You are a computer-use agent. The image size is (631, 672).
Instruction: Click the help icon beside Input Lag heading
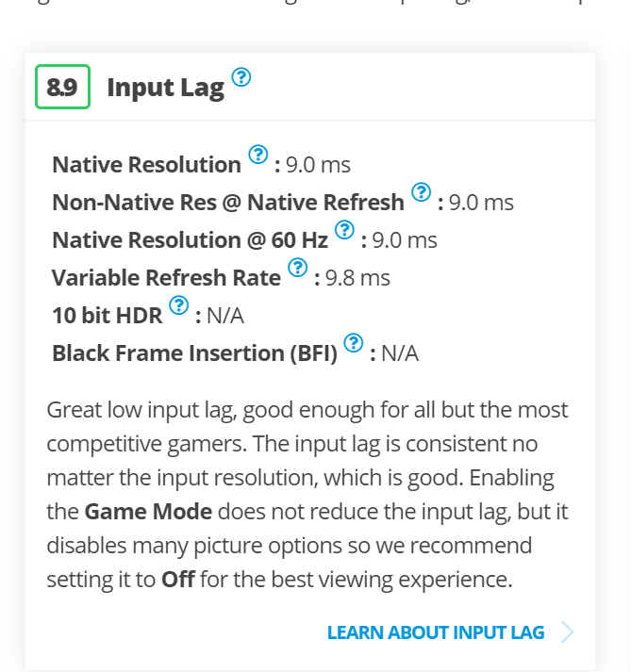(x=241, y=77)
